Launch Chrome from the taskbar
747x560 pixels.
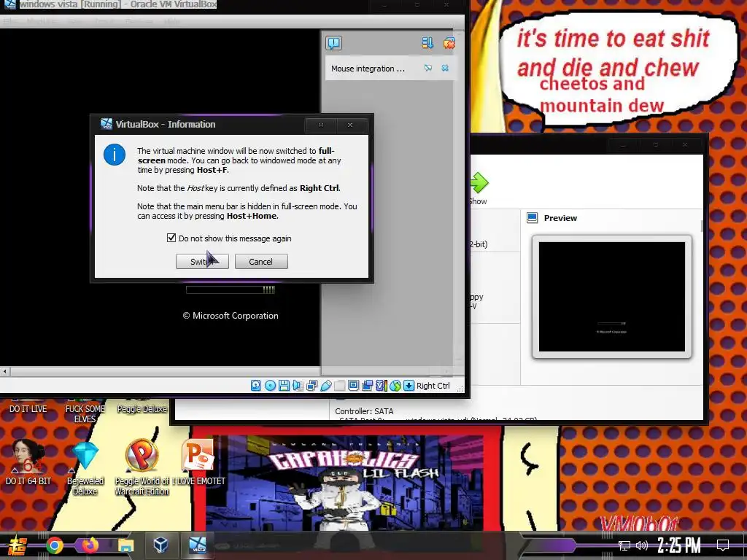pyautogui.click(x=54, y=545)
